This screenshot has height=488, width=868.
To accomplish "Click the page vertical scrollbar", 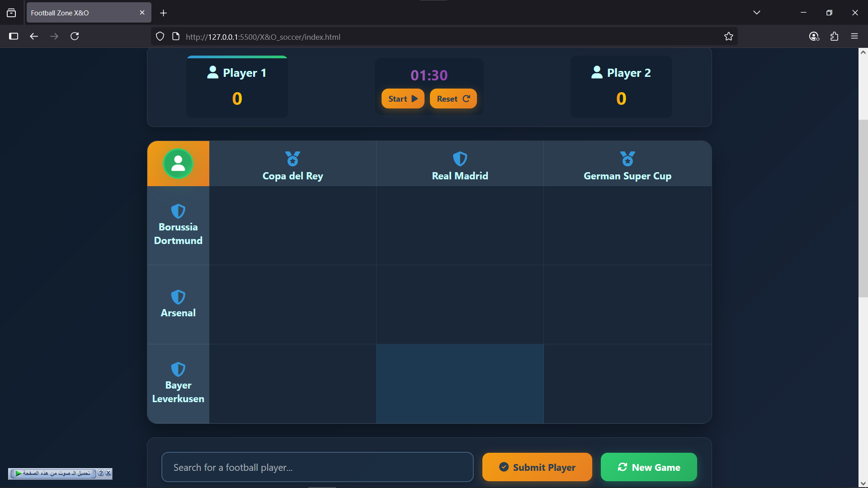I will coord(863,208).
